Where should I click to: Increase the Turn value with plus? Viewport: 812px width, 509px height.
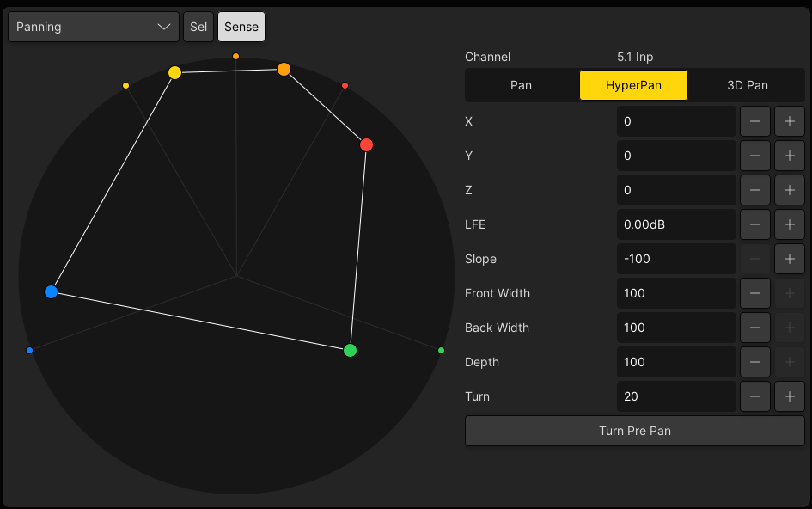click(x=789, y=396)
